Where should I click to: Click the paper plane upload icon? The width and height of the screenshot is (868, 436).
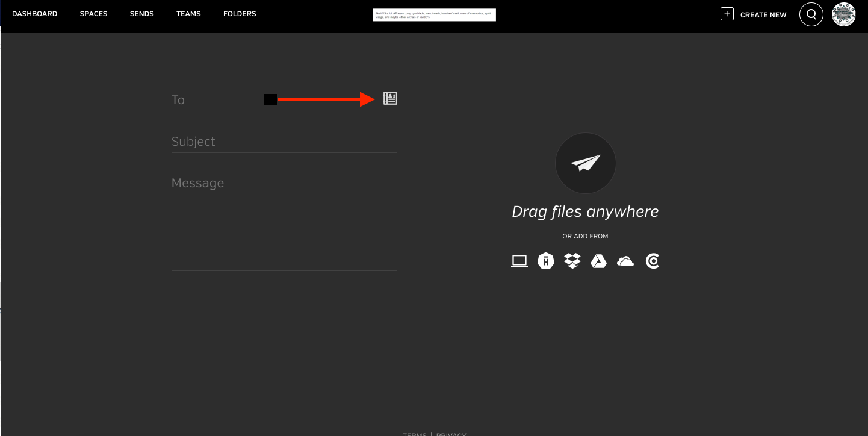(585, 163)
